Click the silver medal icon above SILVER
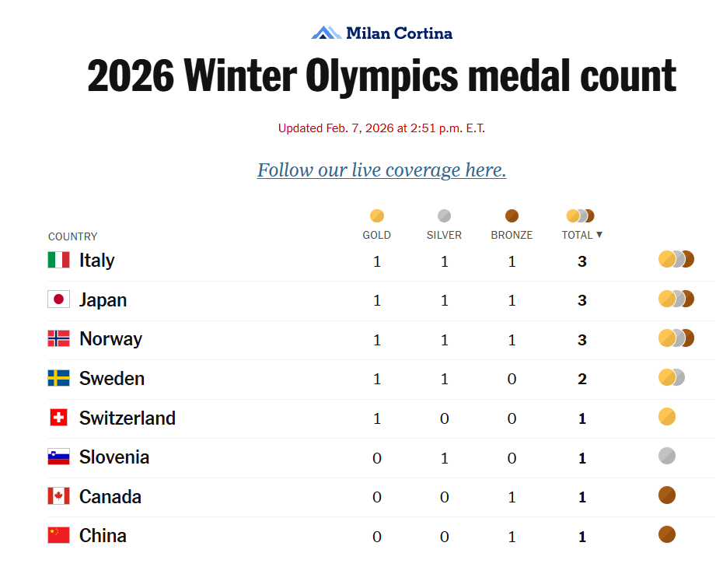Viewport: 723px width, 588px height. [444, 216]
